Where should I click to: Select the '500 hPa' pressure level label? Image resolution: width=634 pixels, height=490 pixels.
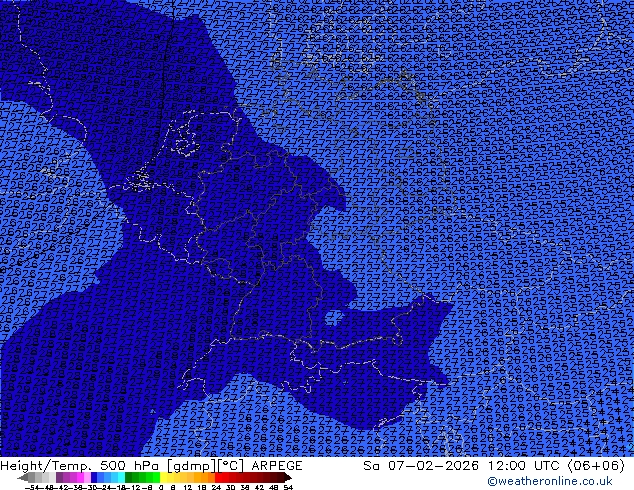tap(127, 466)
